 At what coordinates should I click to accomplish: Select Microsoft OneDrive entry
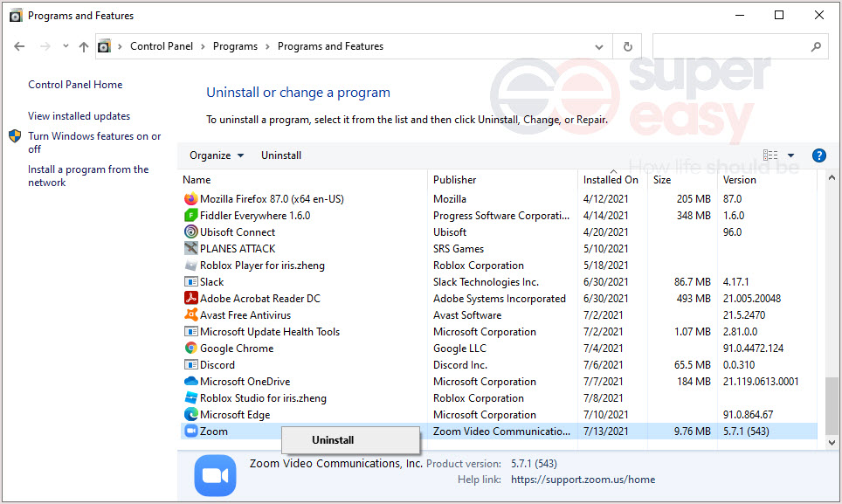point(245,382)
